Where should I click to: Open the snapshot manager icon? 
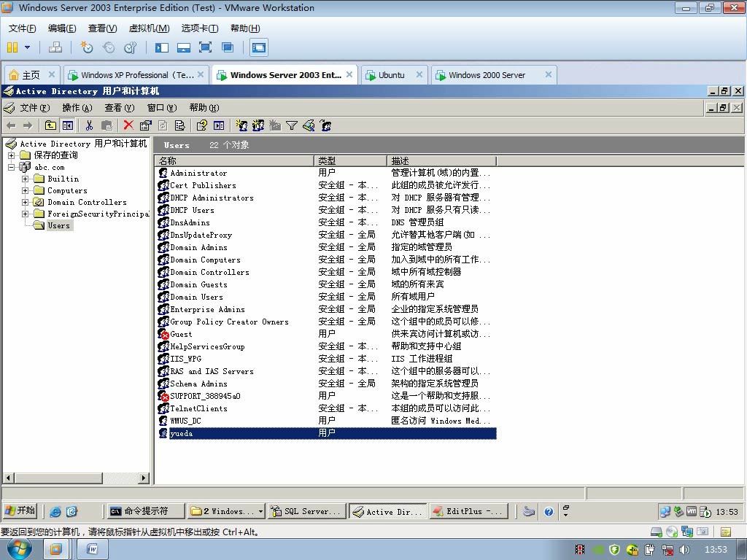click(130, 47)
